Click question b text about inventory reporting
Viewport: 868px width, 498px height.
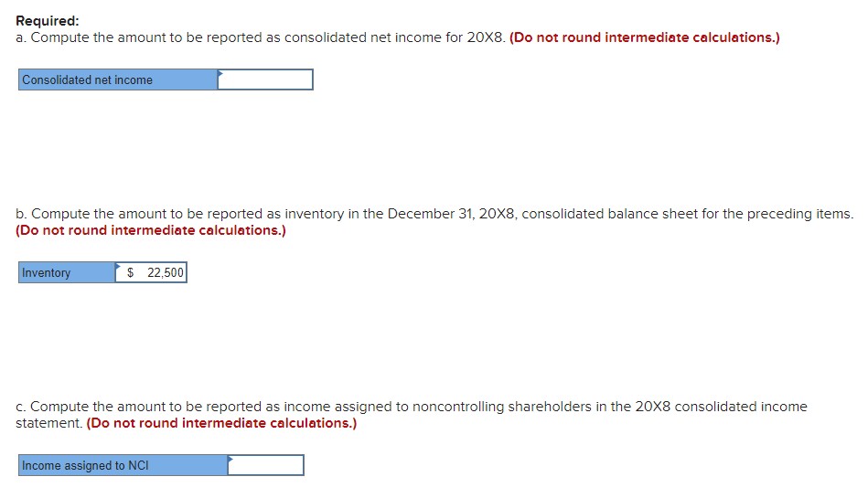pos(434,214)
